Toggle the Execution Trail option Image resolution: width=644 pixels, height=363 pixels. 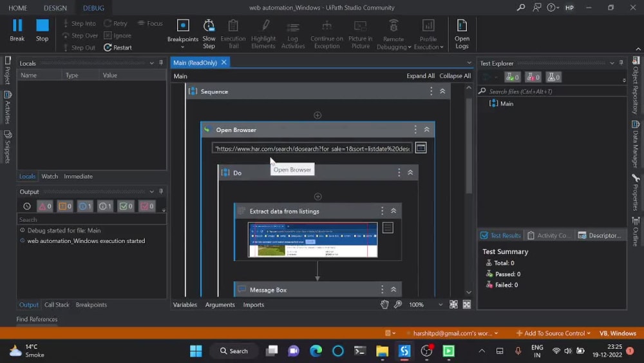pyautogui.click(x=233, y=34)
